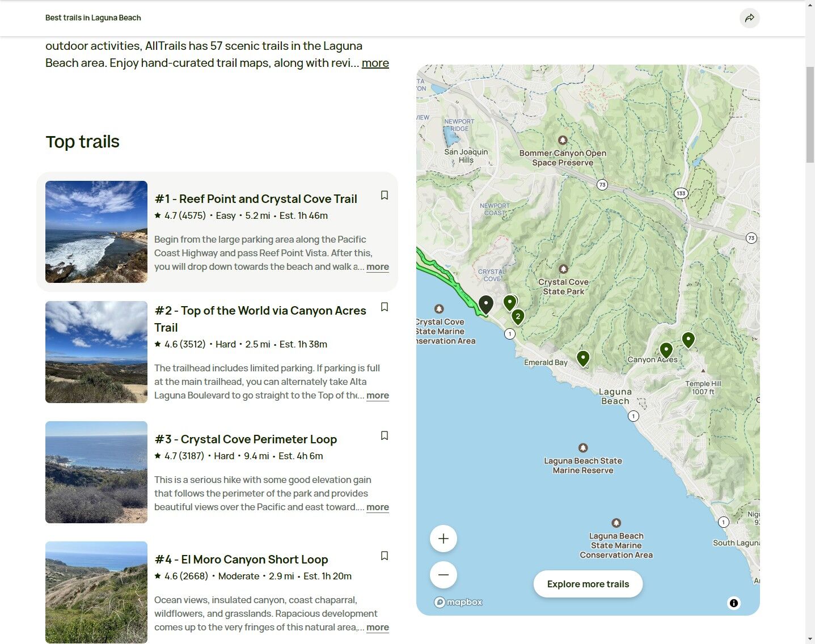Click the '4.6 (3512)' rating text
Viewport: 815px width, 644px height.
coord(185,344)
